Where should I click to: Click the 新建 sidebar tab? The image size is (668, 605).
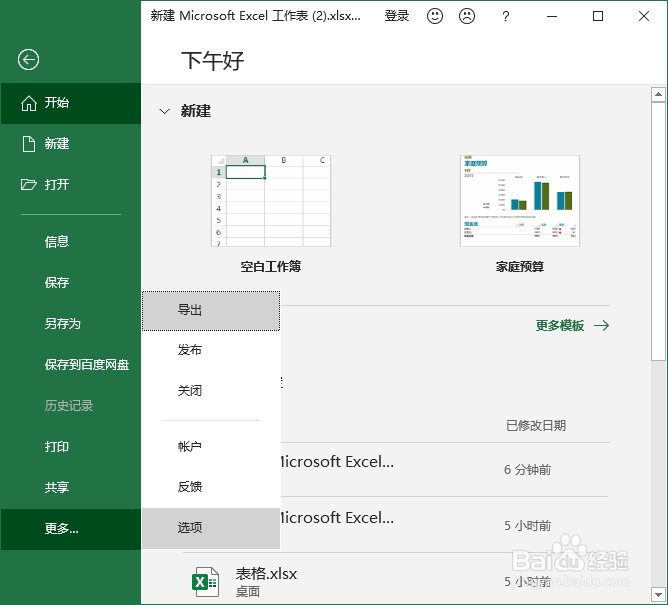point(71,144)
